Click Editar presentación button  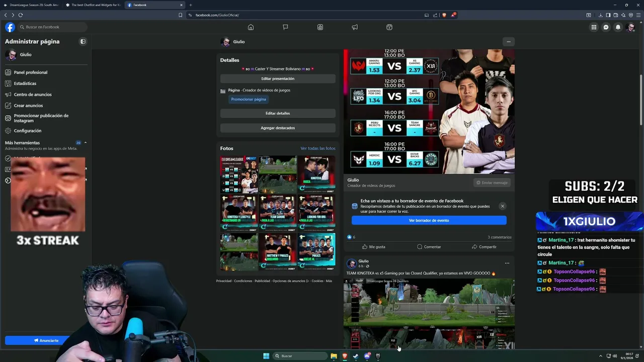point(278,79)
